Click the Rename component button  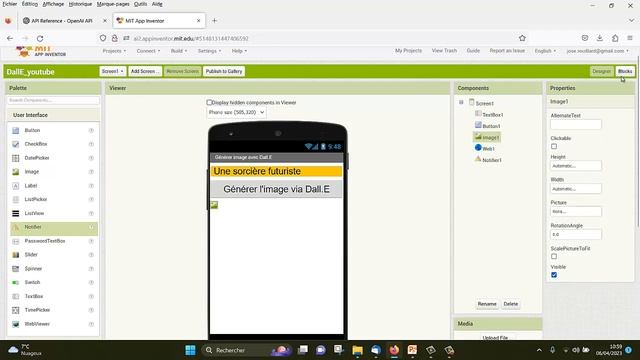(487, 304)
